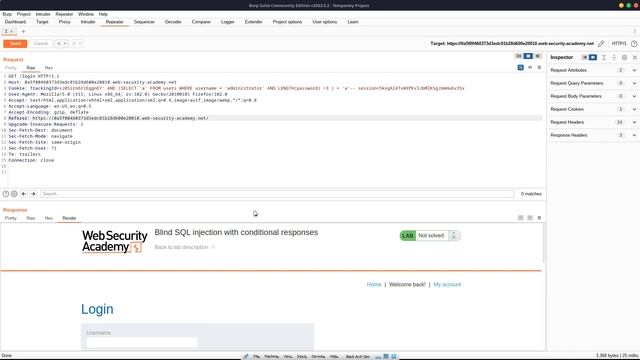The height and width of the screenshot is (360, 640).
Task: Go forward in request history
Action: [74, 44]
